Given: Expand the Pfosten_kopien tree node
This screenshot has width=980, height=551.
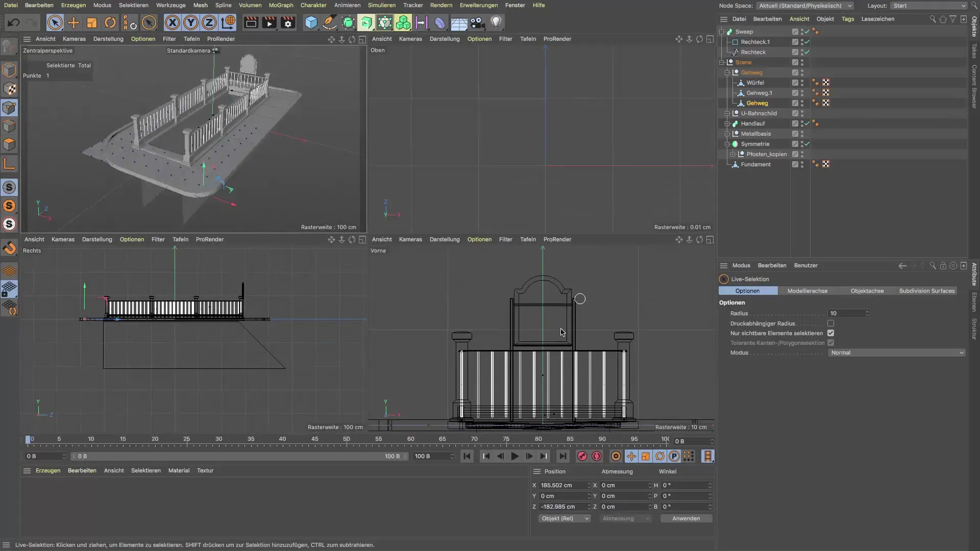Looking at the screenshot, I should pos(733,154).
